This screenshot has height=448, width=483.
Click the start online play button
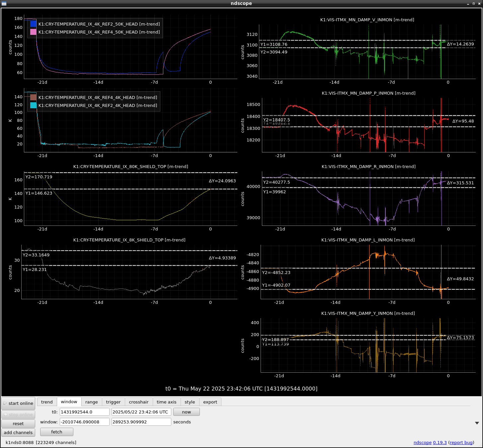pos(18,403)
